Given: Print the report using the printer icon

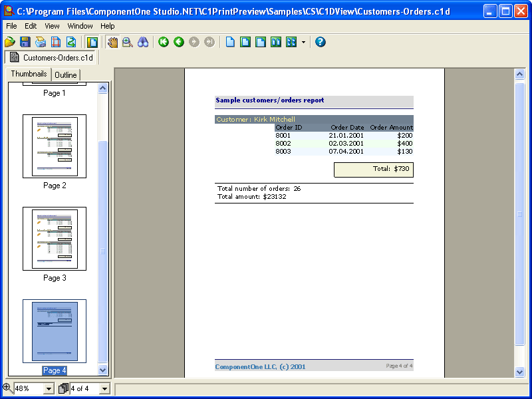Looking at the screenshot, I should [41, 42].
